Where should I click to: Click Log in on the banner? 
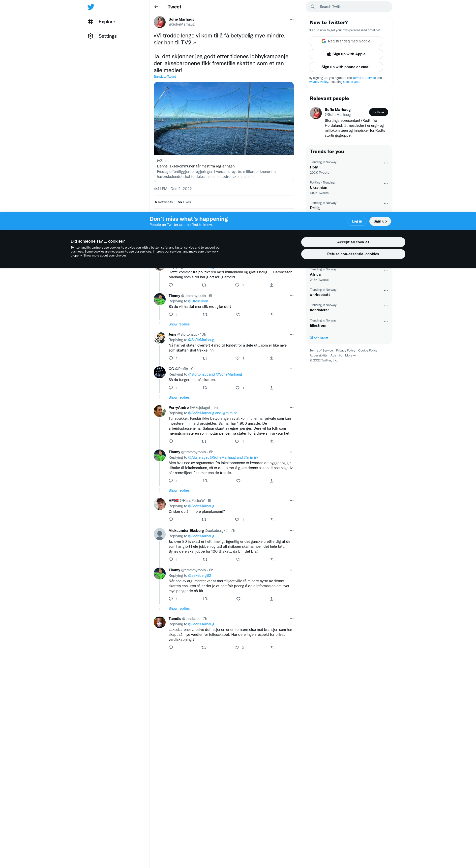(x=357, y=221)
